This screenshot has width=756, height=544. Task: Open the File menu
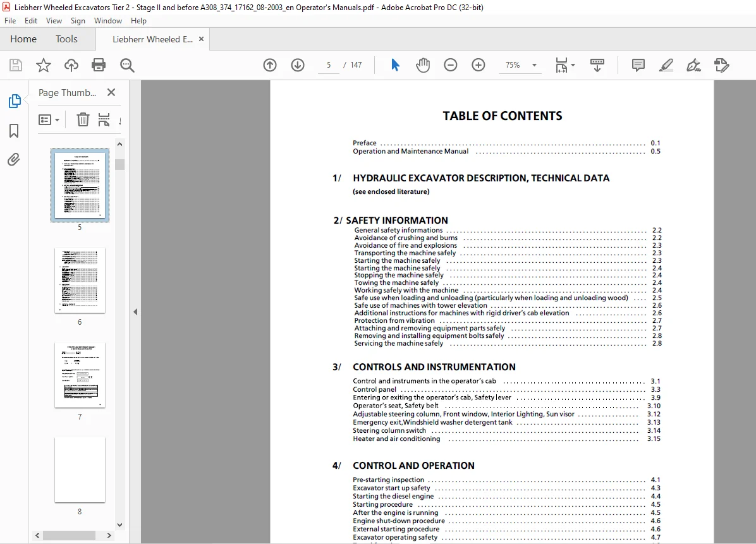click(10, 21)
